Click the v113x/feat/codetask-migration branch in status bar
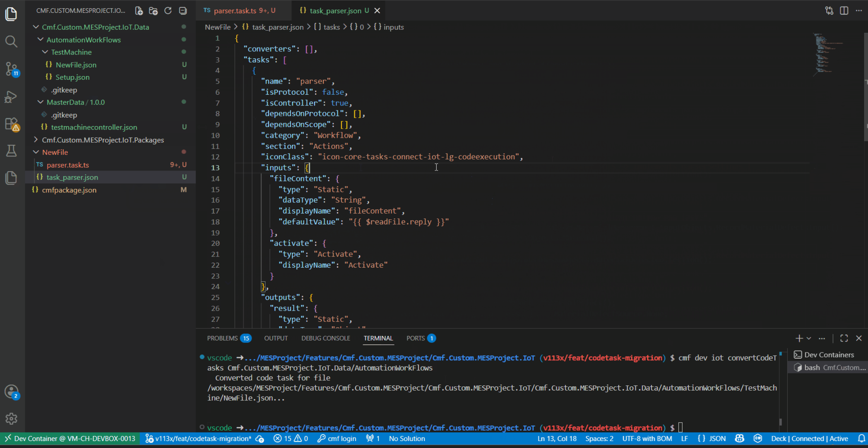The height and width of the screenshot is (448, 868). pos(199,438)
